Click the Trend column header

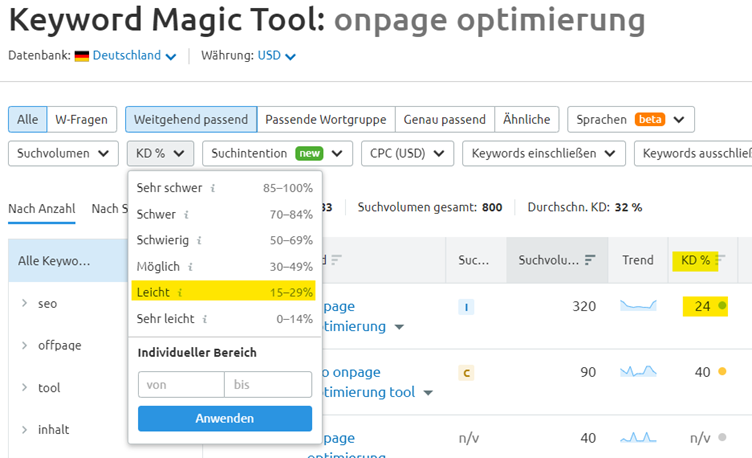click(x=638, y=260)
